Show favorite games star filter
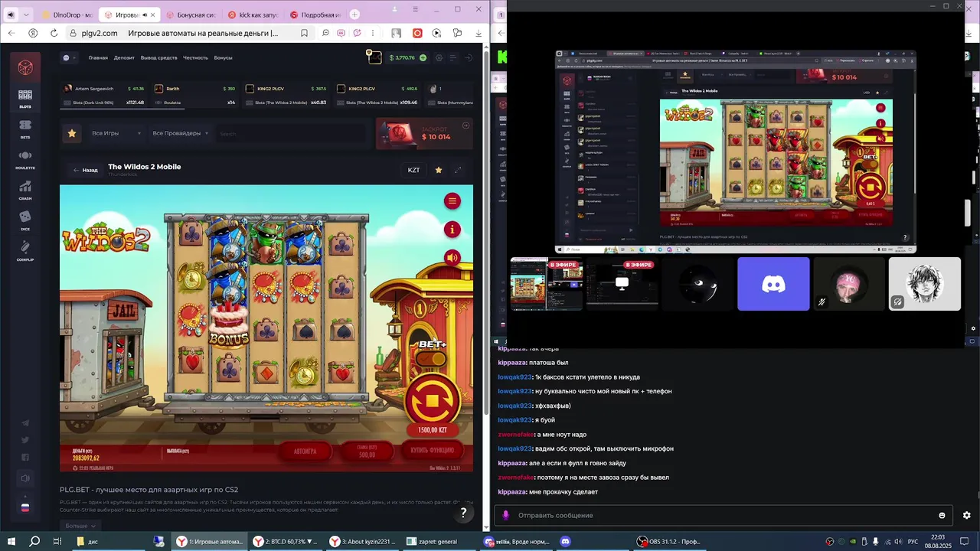The width and height of the screenshot is (980, 551). point(72,133)
